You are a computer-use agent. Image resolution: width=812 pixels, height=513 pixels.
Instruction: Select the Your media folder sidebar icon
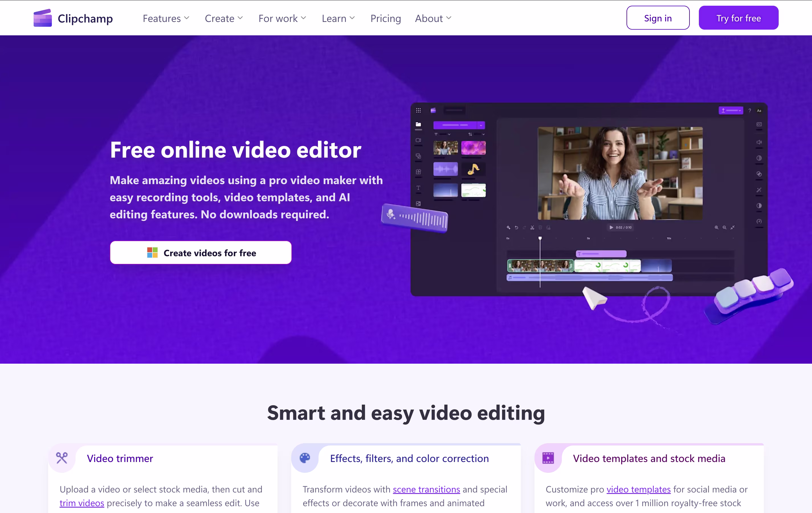click(x=418, y=125)
